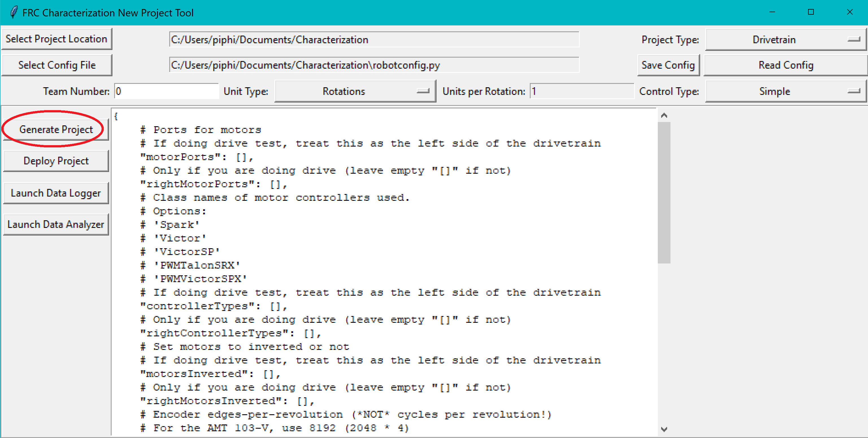Click the "# Set motors to inverted or not" line

tap(245, 347)
